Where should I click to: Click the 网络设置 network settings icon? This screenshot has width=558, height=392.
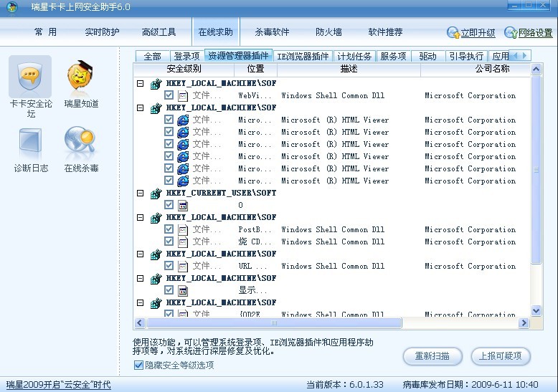(511, 33)
